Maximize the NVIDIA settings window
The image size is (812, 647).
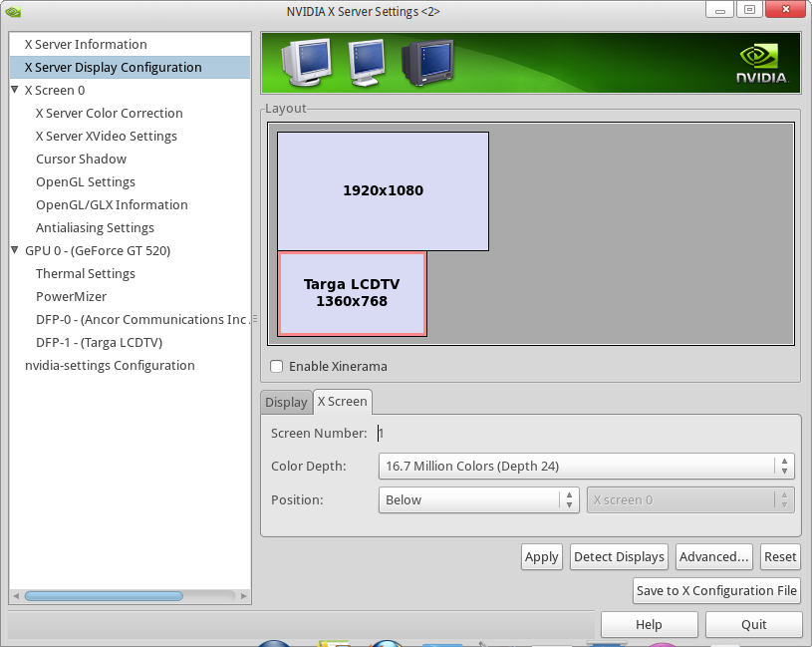(x=749, y=10)
